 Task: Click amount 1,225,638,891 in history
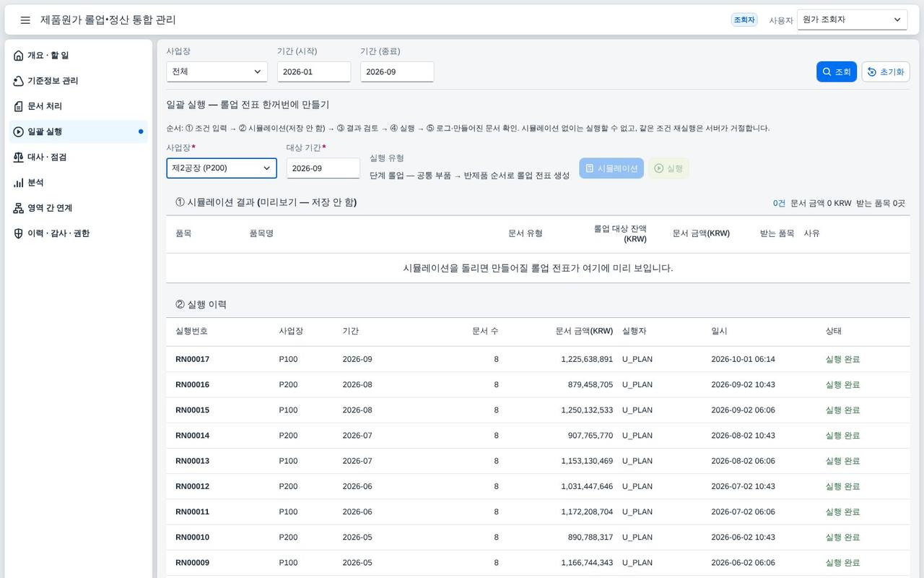point(587,359)
